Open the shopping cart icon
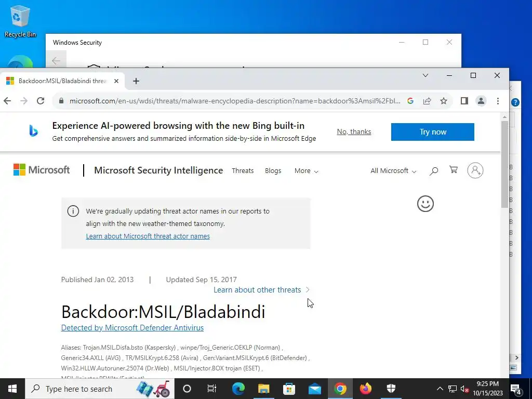This screenshot has height=399, width=532. pos(453,170)
